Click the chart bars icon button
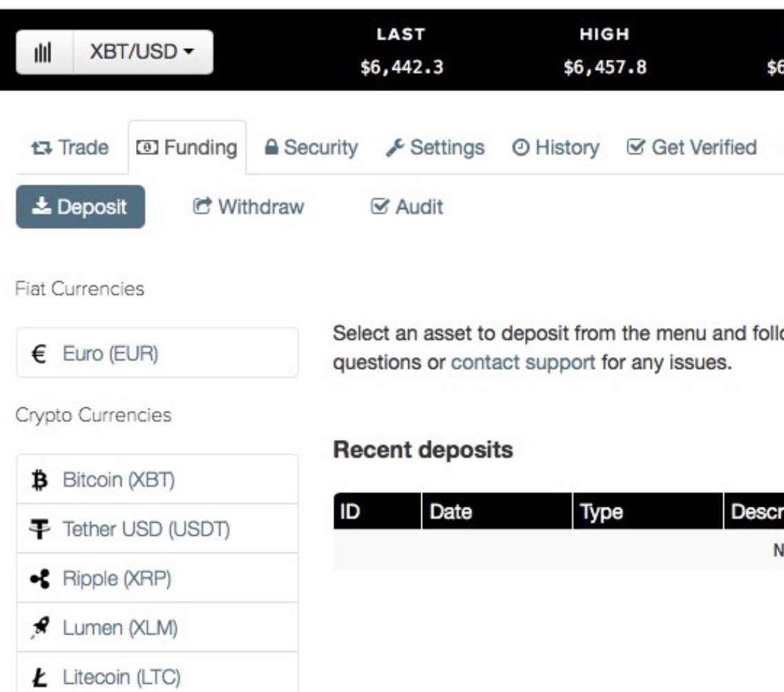Viewport: 784px width, 692px height. (x=44, y=52)
